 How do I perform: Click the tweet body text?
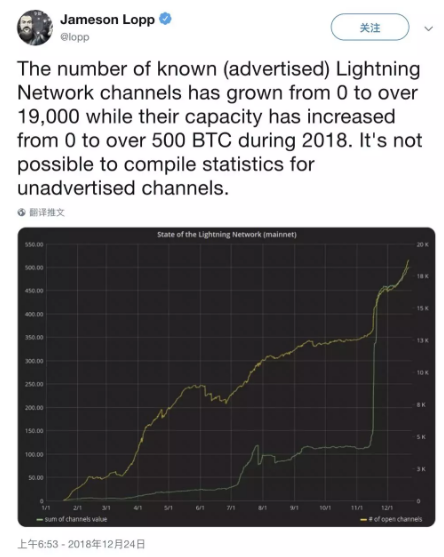coord(220,128)
